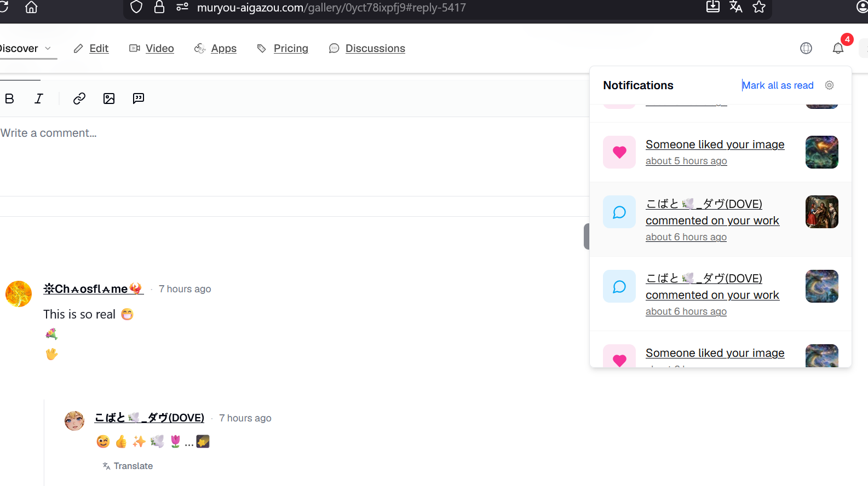Translate DOVE's reply
The height and width of the screenshot is (486, 868).
128,466
